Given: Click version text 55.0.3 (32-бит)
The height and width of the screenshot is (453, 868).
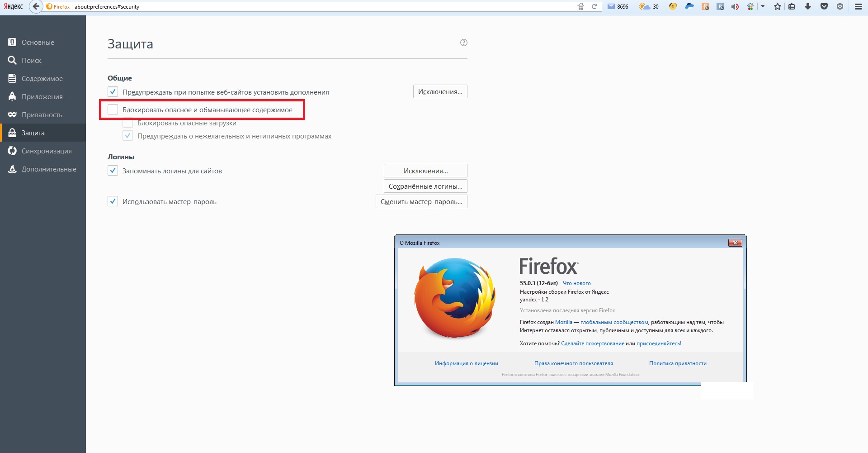Looking at the screenshot, I should tap(538, 283).
